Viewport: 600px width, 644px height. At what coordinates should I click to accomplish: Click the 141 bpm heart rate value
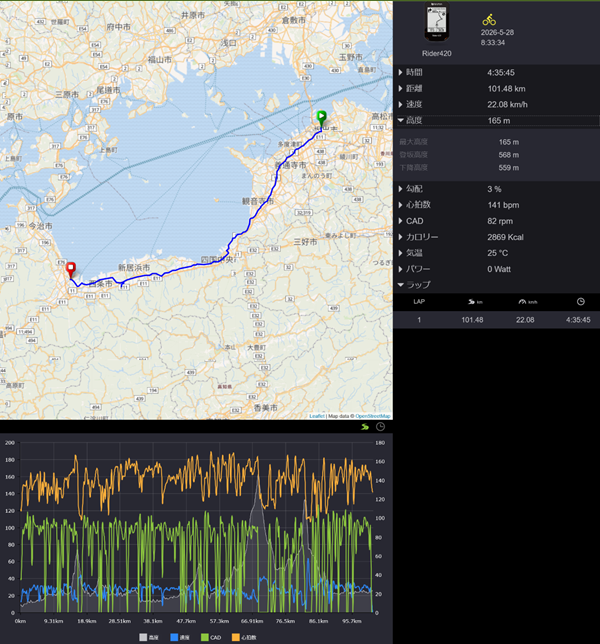(x=503, y=205)
